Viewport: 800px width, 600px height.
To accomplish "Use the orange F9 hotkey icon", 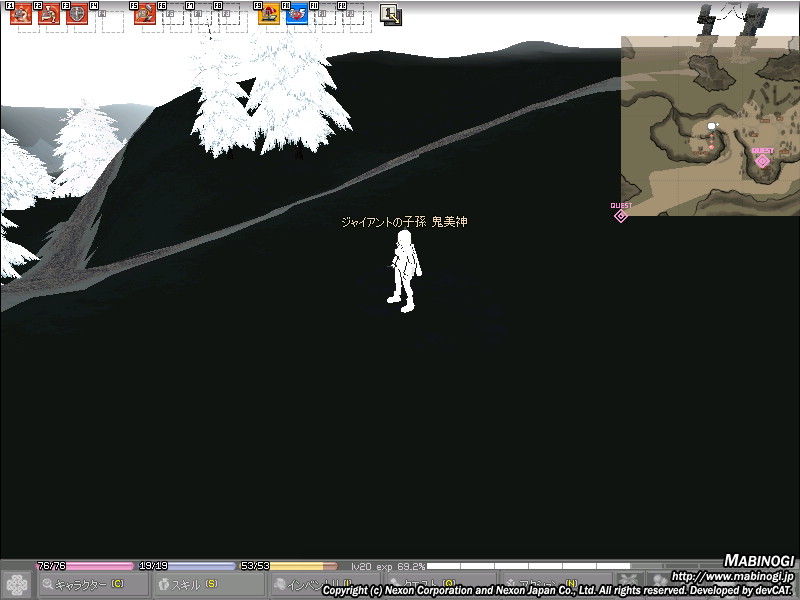I will click(269, 14).
